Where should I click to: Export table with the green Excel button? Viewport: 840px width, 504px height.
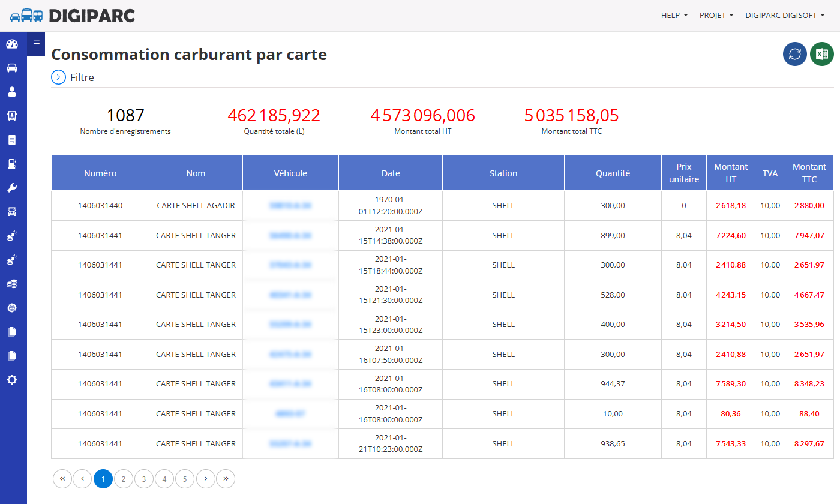coord(822,54)
